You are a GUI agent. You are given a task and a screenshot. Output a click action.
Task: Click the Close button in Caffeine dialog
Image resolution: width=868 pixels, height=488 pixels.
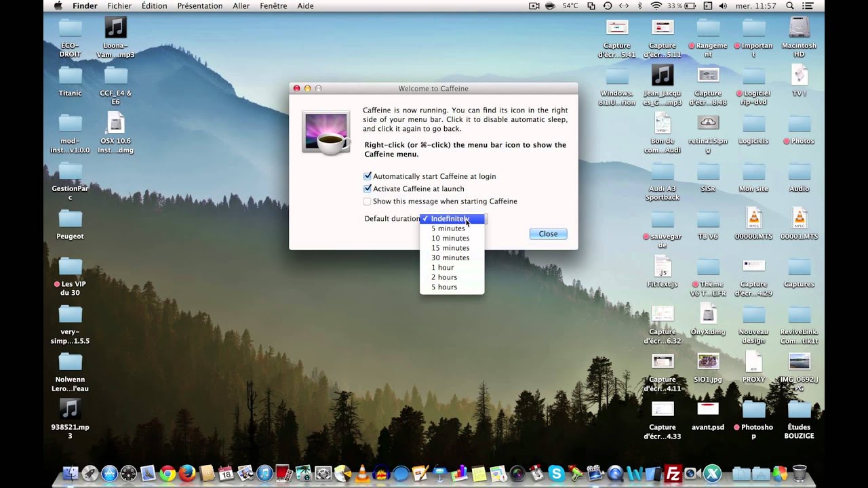coord(548,234)
